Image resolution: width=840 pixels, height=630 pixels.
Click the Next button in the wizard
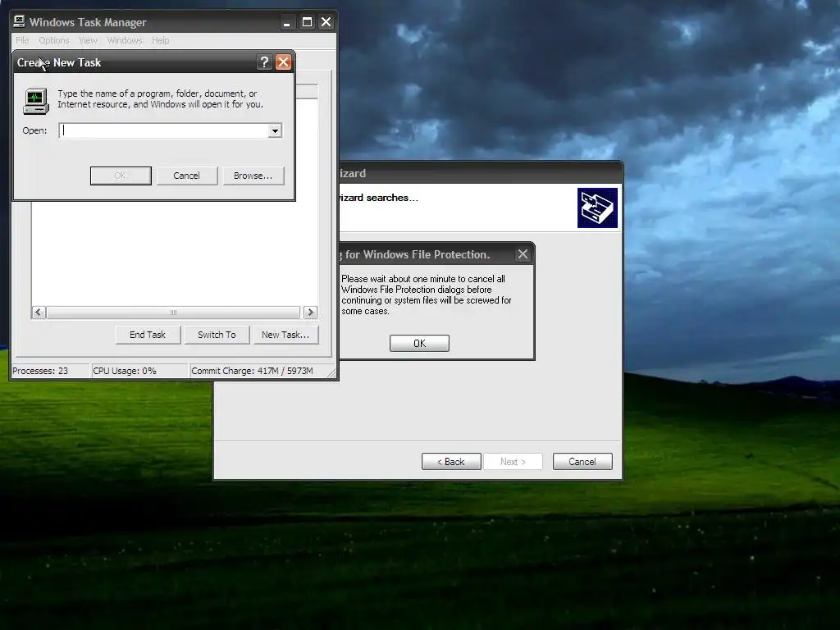[513, 462]
